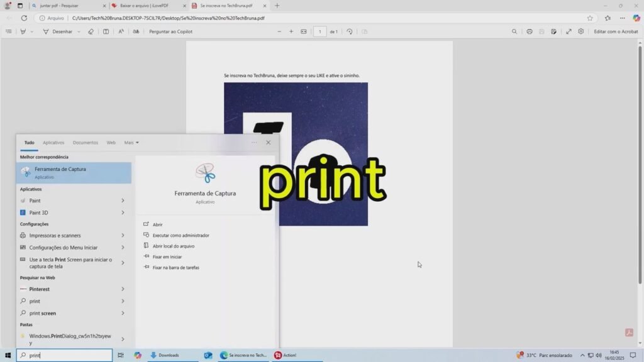Open browser settings and more menu
The width and height of the screenshot is (644, 362).
point(623,18)
